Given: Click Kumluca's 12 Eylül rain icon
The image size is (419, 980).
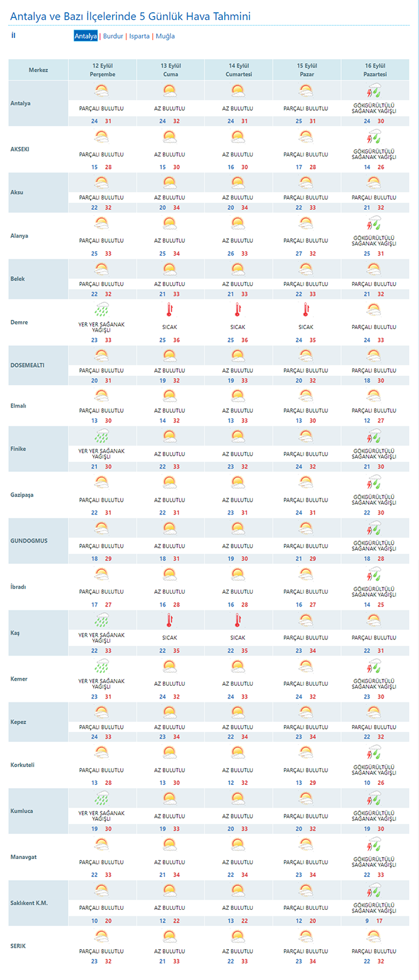Looking at the screenshot, I should pos(101,798).
